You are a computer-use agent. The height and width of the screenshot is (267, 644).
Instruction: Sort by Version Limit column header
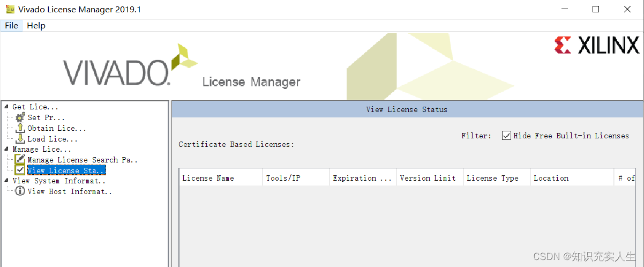tap(430, 178)
